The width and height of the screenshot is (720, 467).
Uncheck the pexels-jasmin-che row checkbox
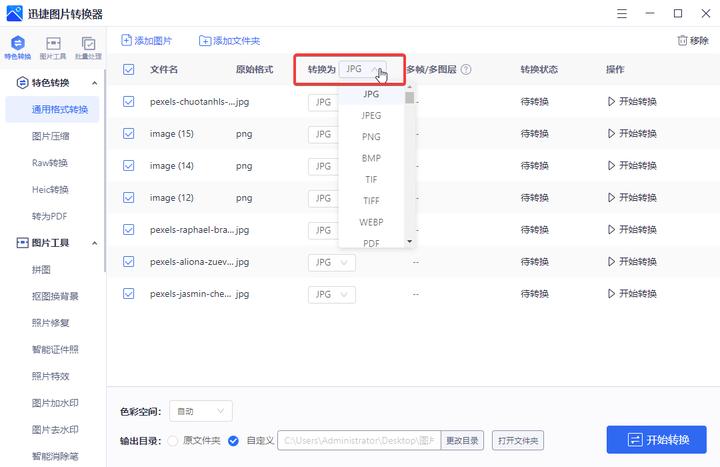(x=129, y=294)
